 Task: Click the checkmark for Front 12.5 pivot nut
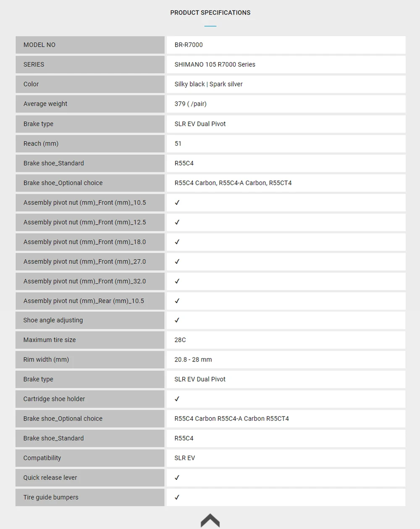coord(177,223)
